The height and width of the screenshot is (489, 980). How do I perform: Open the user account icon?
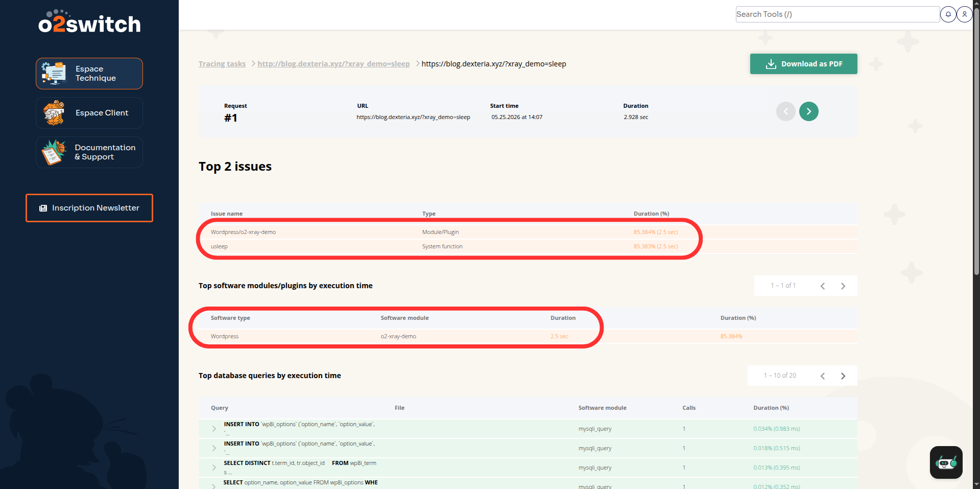964,14
